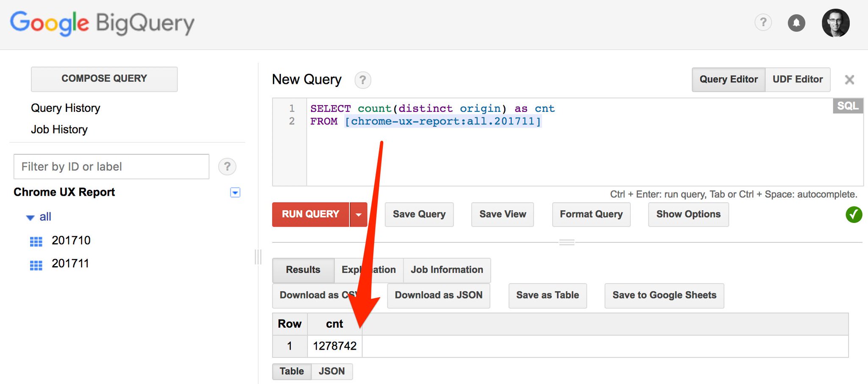Open the help question mark in header
The image size is (868, 384).
pyautogui.click(x=763, y=22)
